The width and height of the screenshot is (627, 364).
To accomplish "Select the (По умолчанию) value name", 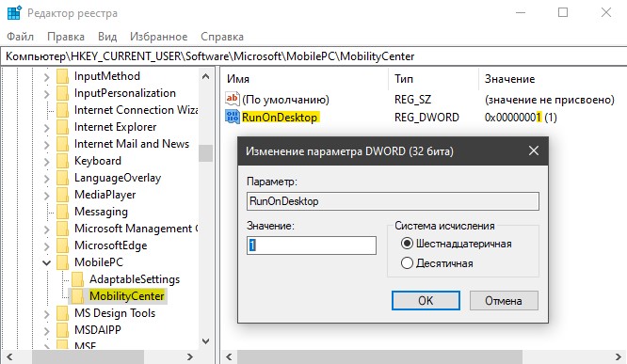I will pos(285,99).
